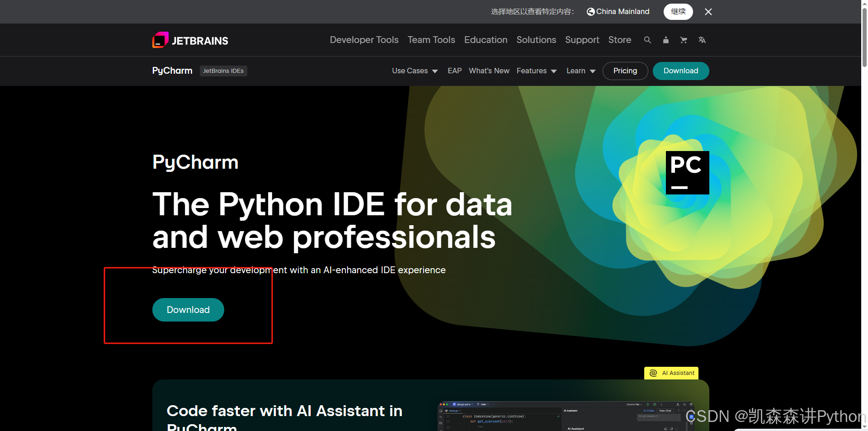The width and height of the screenshot is (868, 431).
Task: Click the 选择地区以查看特定内容 banner text
Action: click(x=533, y=12)
